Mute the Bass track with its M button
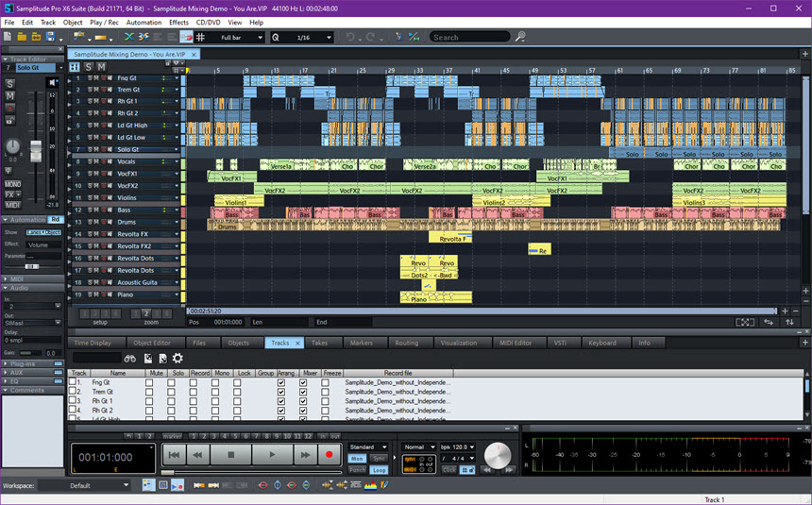This screenshot has height=505, width=812. pos(96,210)
